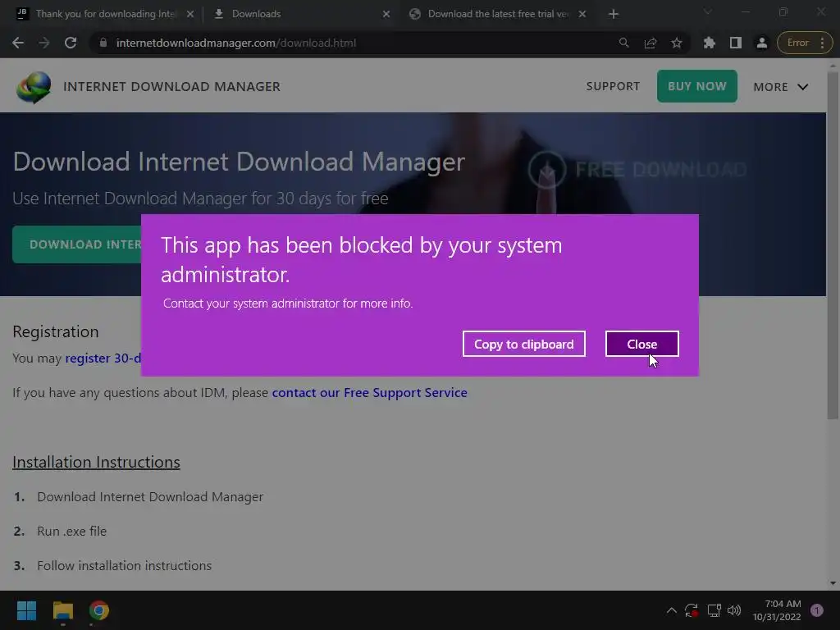The width and height of the screenshot is (840, 630).
Task: Click INTERNET DOWNLOAD MANAGER site title
Action: tap(172, 87)
